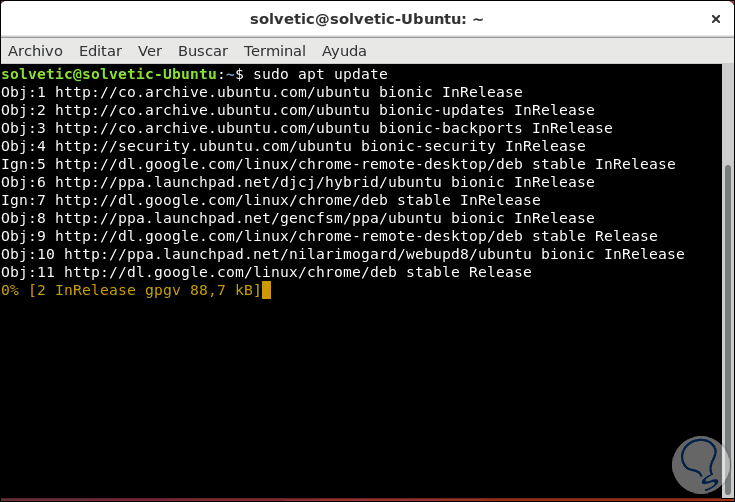Click the Obj:4 bionic-security InRelease line
The height and width of the screenshot is (502, 735).
[293, 146]
